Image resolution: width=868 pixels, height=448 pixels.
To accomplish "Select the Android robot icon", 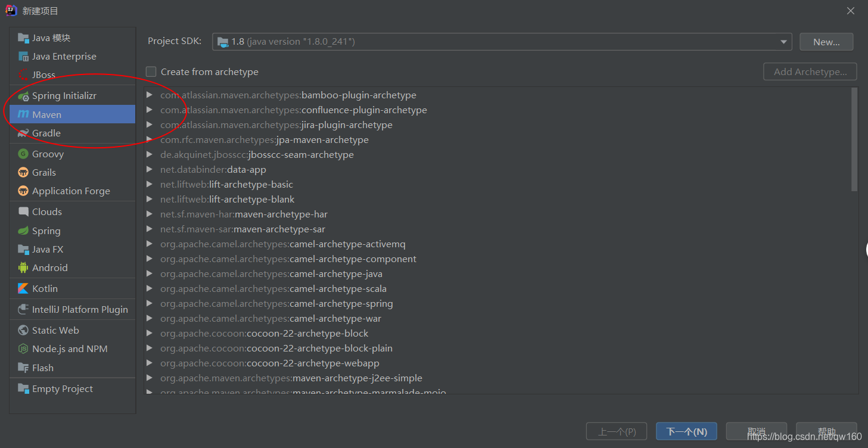I will (x=23, y=268).
